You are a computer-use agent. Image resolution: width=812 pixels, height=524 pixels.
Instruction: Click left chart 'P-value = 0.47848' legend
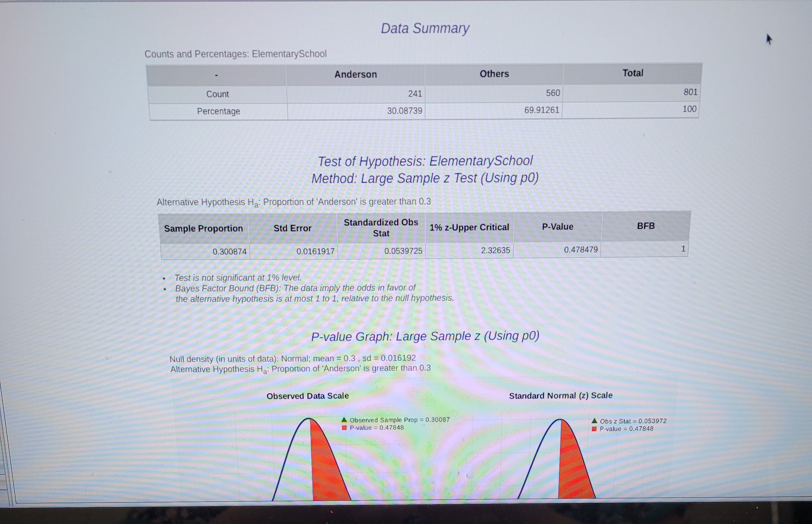click(373, 428)
